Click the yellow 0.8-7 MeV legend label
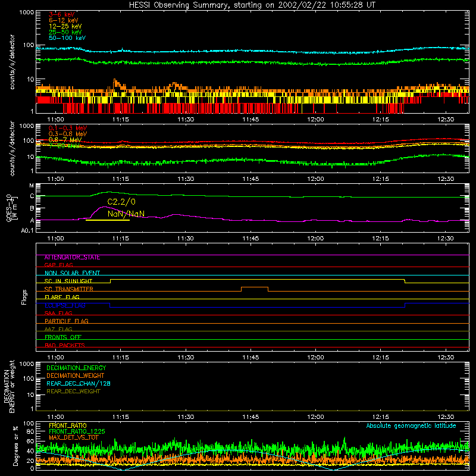This screenshot has width=476, height=476. [65, 140]
